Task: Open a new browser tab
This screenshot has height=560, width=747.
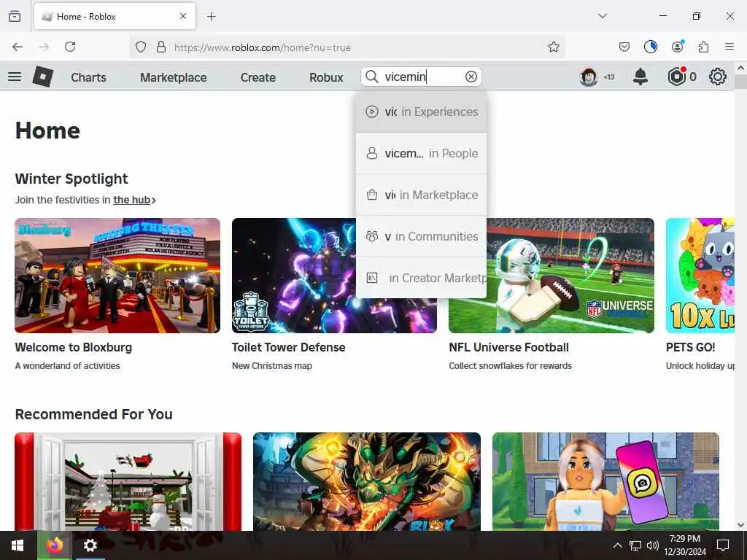Action: pos(212,17)
